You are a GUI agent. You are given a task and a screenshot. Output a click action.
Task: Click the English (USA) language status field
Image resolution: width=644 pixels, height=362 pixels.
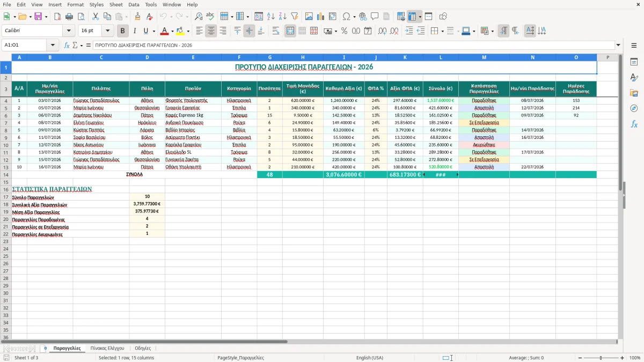pos(370,358)
